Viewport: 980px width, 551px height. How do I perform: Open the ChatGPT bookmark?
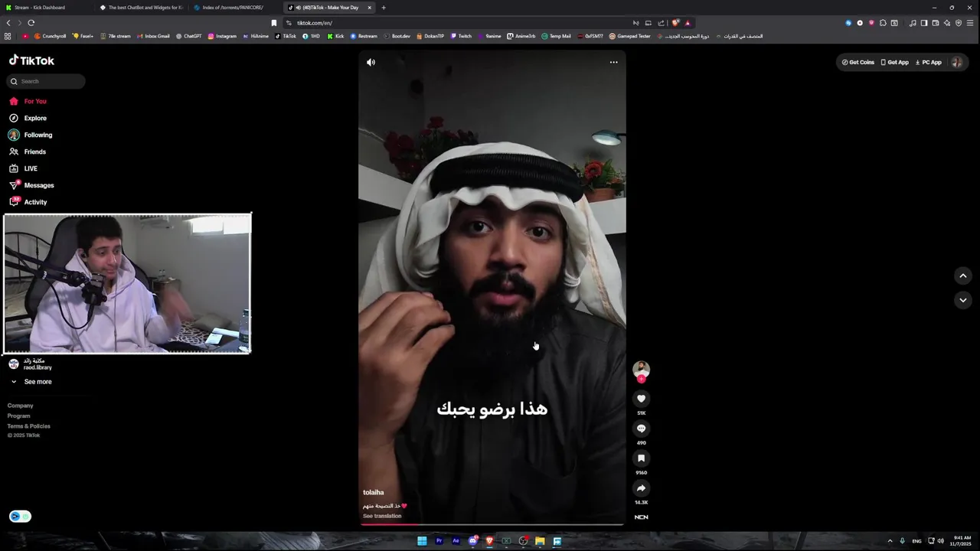(x=188, y=36)
